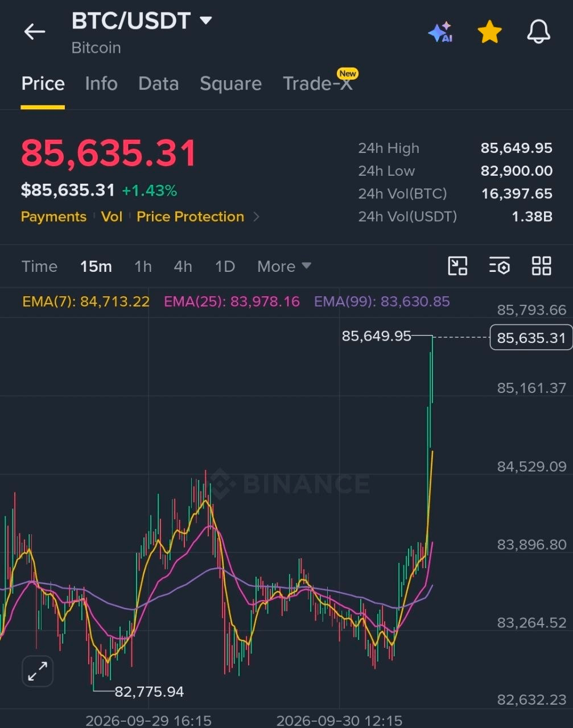Tap the Payments tag link
This screenshot has width=573, height=728.
point(53,217)
